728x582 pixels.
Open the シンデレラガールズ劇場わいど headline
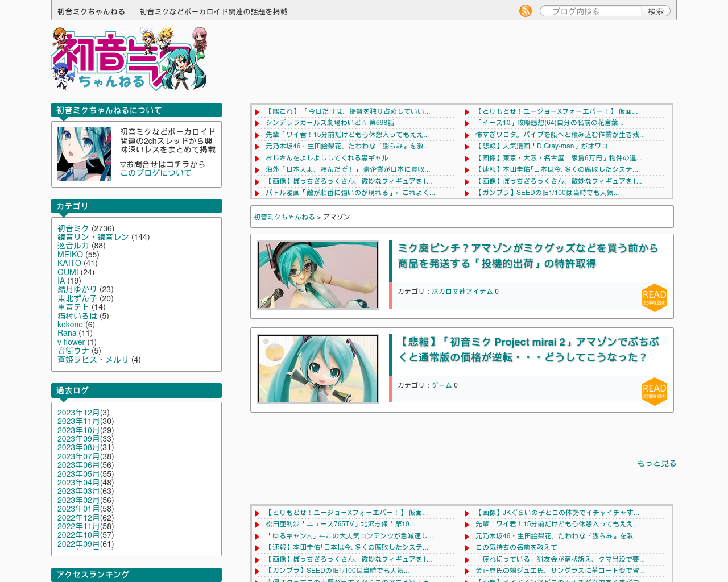coord(330,123)
